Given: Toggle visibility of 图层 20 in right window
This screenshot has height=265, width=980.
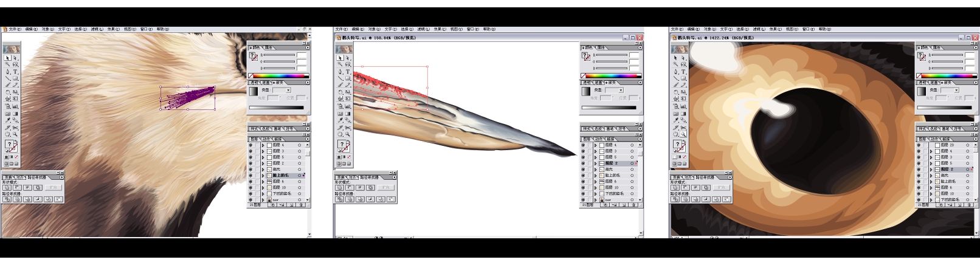Looking at the screenshot, I should (x=919, y=145).
